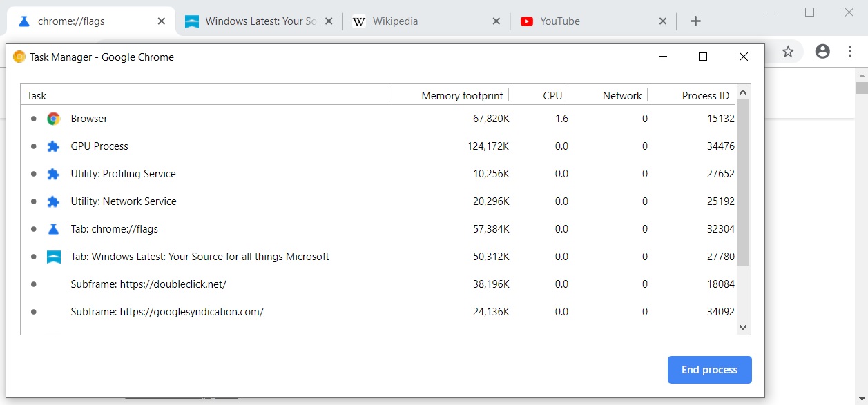This screenshot has height=405, width=868.
Task: Click memory value 57,384K
Action: [x=491, y=229]
